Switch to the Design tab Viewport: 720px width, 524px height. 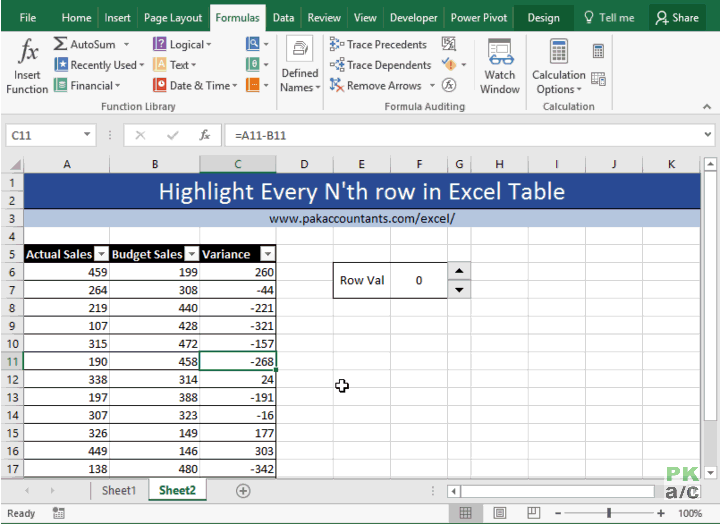pyautogui.click(x=543, y=18)
